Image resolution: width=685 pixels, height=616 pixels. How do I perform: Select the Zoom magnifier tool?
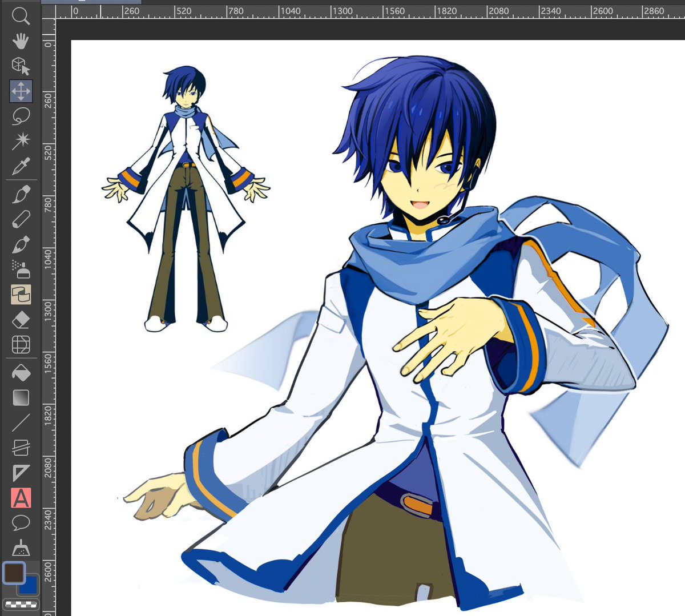[x=21, y=15]
